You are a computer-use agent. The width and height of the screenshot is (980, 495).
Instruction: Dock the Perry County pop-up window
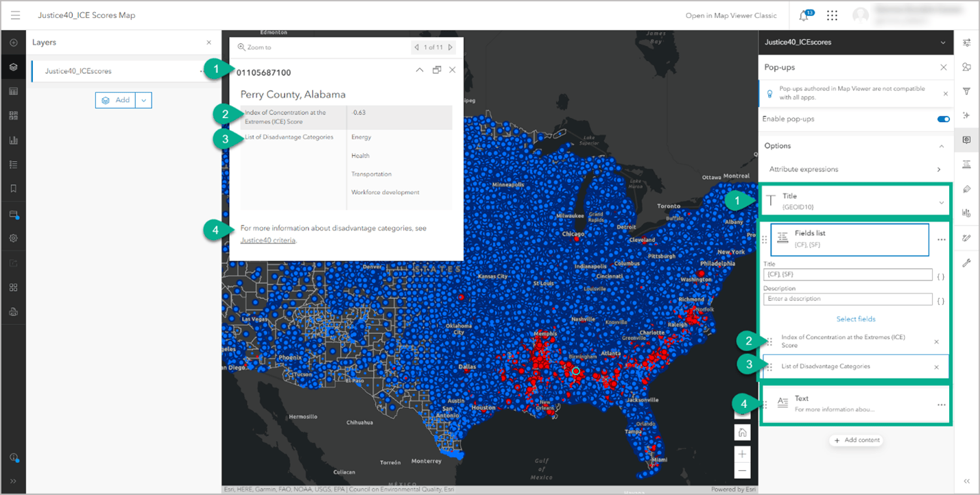pyautogui.click(x=437, y=69)
